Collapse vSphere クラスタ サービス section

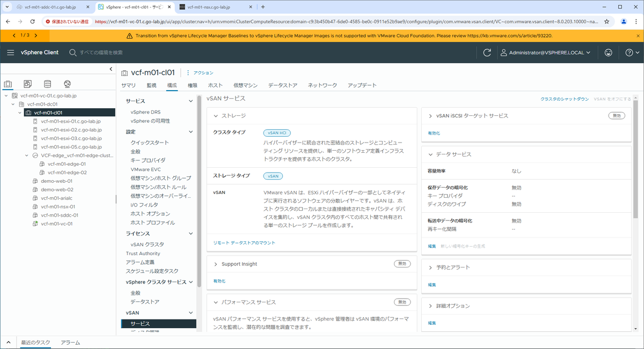tap(191, 282)
